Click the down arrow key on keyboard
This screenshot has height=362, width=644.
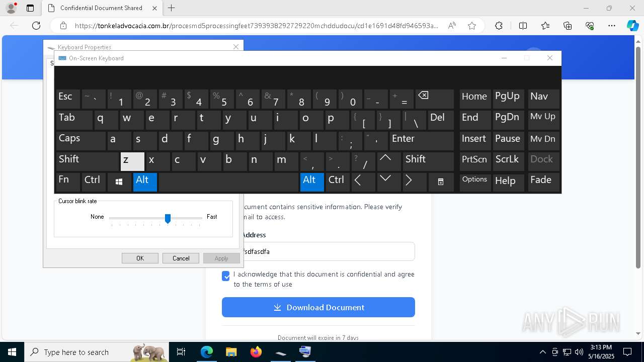click(389, 182)
